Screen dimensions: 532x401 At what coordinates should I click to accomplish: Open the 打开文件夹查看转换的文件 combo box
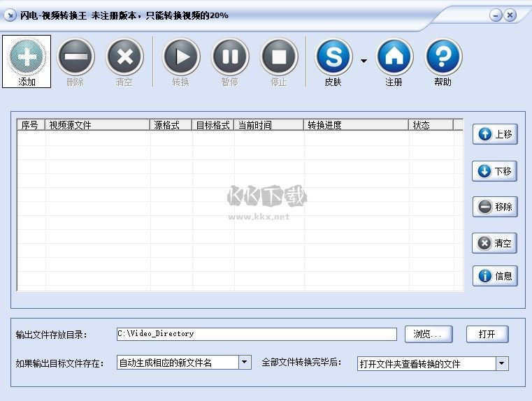click(x=433, y=364)
